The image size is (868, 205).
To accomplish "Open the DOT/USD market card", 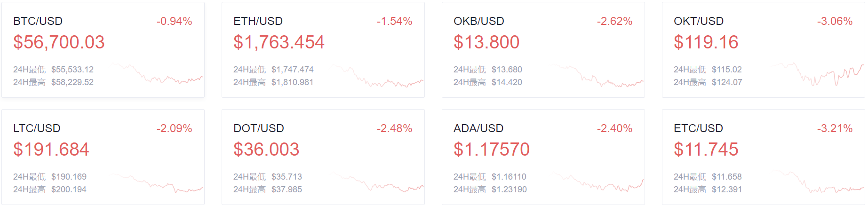I will coord(323,157).
